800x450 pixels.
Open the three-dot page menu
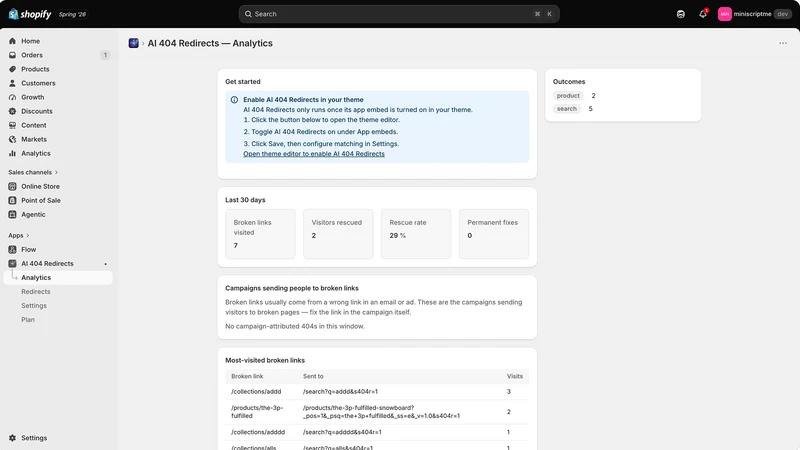783,43
